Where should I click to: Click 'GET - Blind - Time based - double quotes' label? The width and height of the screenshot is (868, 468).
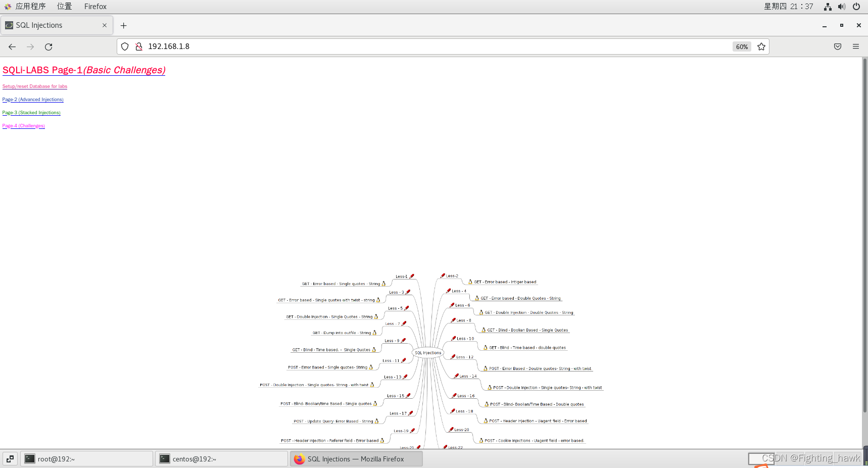coord(527,348)
